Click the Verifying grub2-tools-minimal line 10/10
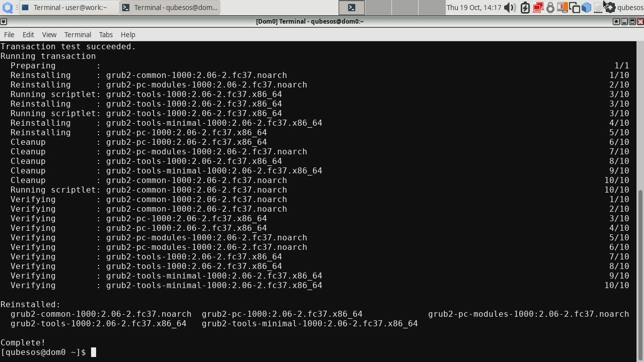The image size is (644, 362). point(319,286)
